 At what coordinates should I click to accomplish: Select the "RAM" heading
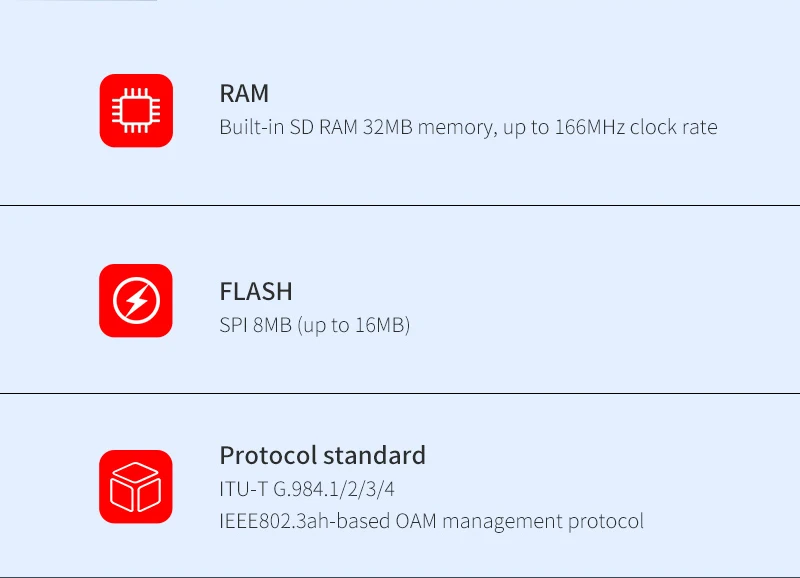(244, 94)
